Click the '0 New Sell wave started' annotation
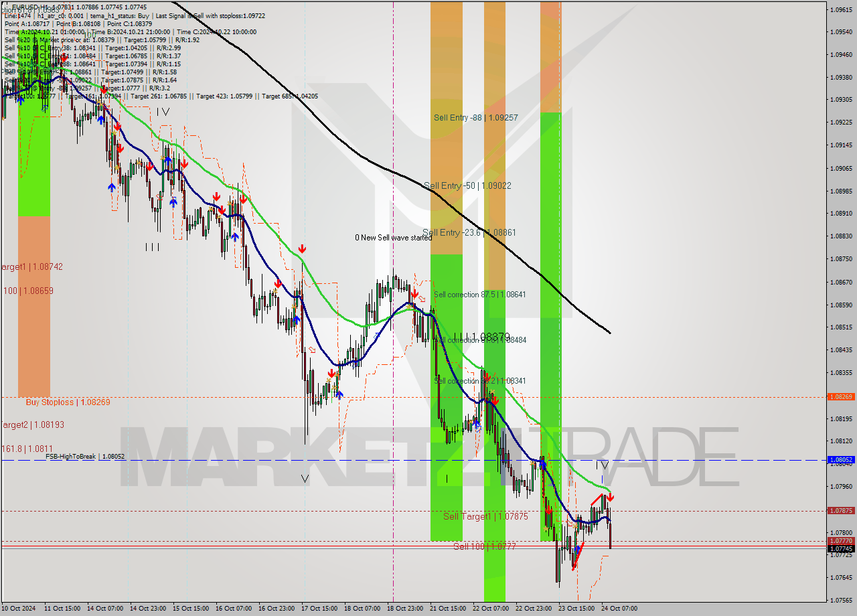 pos(394,238)
